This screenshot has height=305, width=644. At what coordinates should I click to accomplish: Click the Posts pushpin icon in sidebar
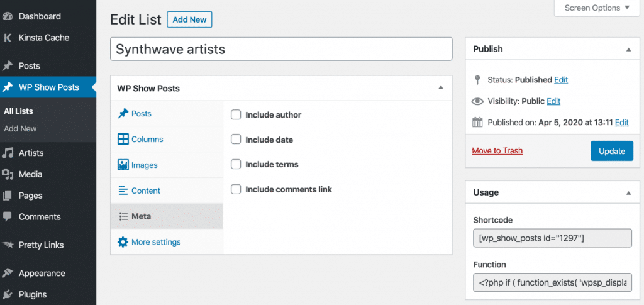coord(8,65)
